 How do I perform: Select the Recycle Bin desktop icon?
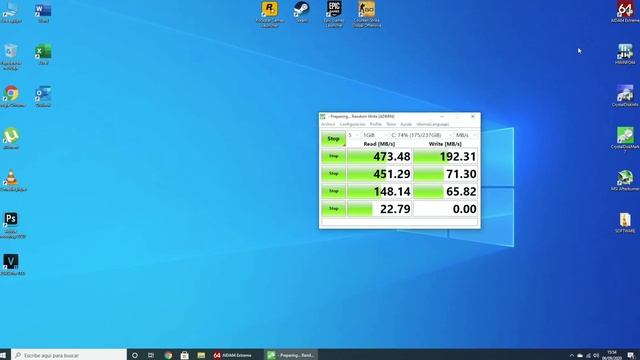[x=11, y=57]
